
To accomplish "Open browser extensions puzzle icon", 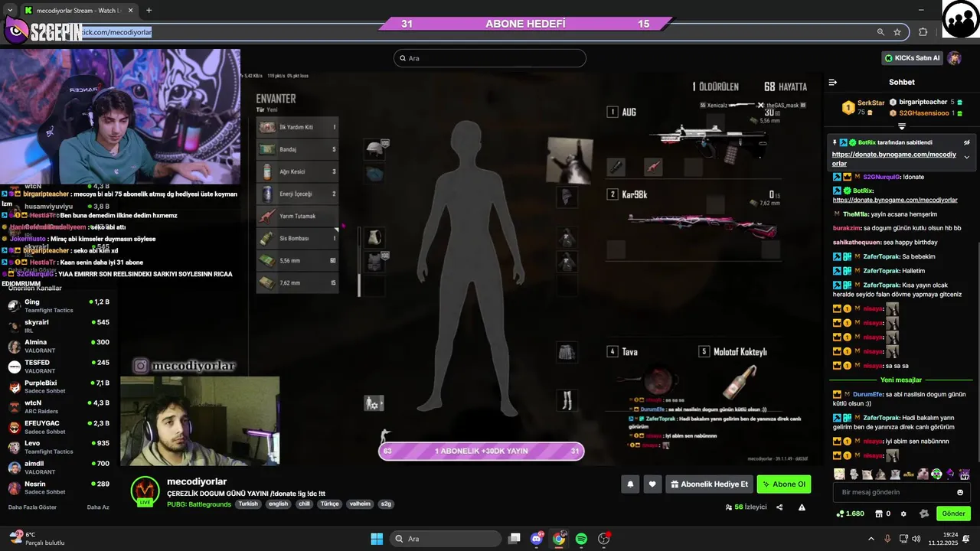I will (x=923, y=32).
